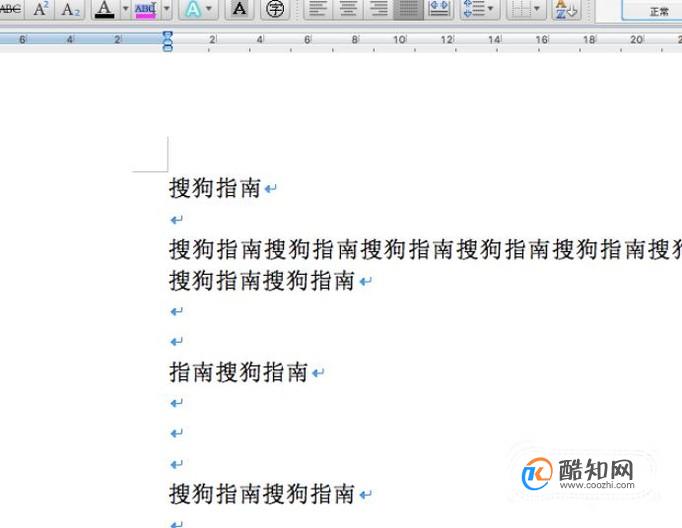Click the line 指南搜狗指南
The width and height of the screenshot is (682, 528).
coord(238,372)
